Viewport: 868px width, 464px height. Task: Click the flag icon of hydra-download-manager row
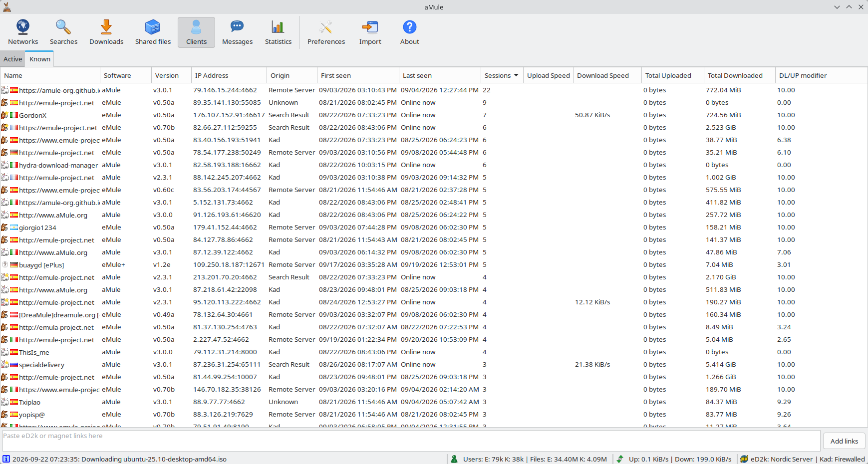coord(14,165)
